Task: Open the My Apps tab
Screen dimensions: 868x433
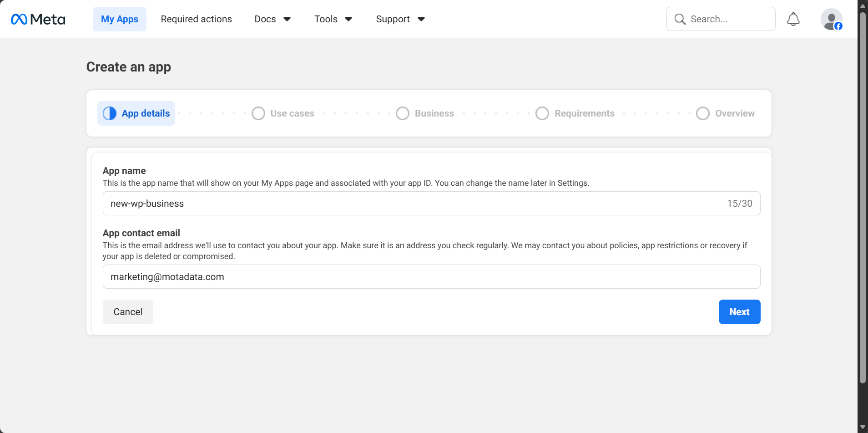Action: (120, 19)
